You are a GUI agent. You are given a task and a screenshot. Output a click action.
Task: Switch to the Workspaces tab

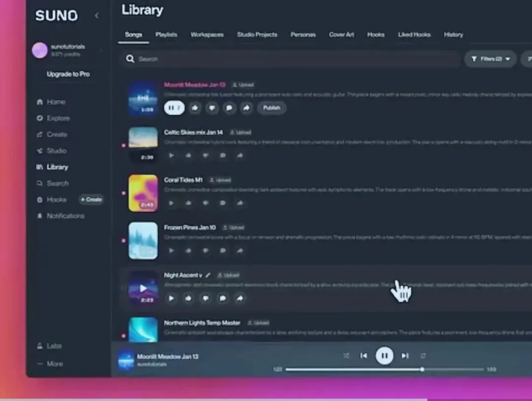click(x=207, y=34)
